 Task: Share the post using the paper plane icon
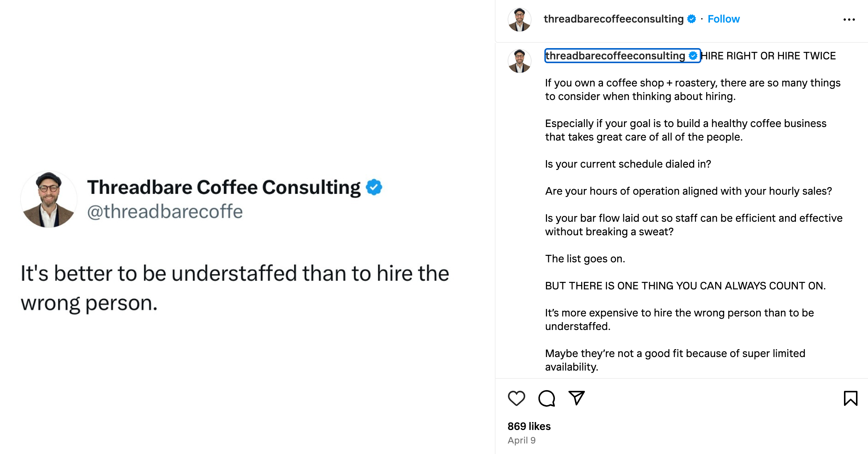coord(577,398)
